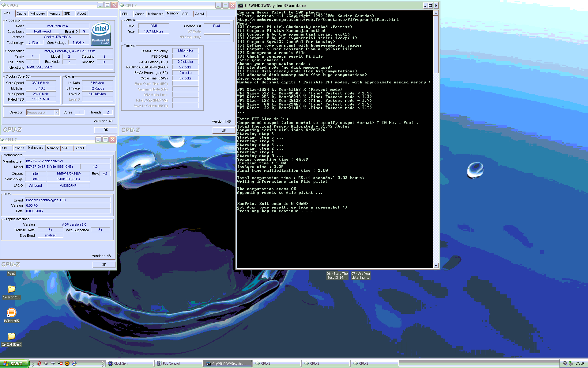Click OK in the bottom Mainboard CPU-Z window

[104, 265]
